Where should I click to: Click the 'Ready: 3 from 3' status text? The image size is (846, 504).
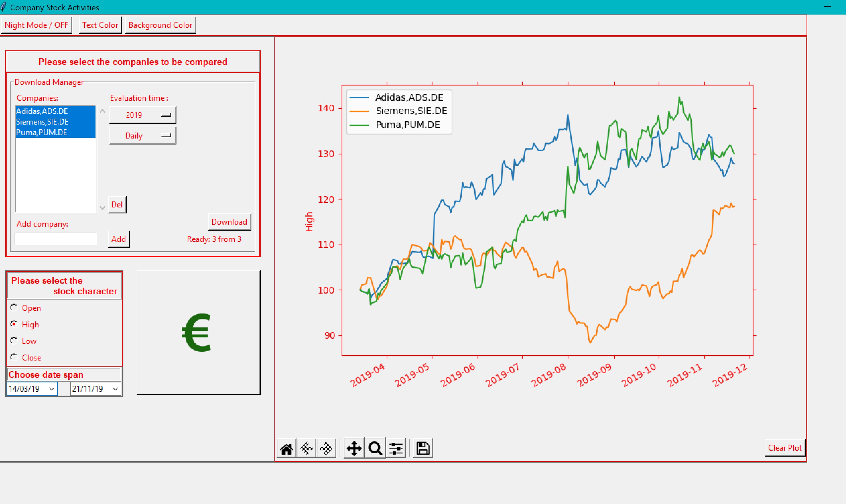click(214, 239)
